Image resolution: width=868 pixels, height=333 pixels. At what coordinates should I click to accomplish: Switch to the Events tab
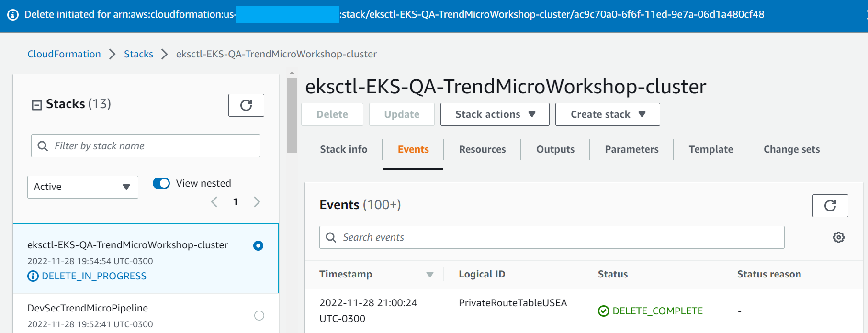point(413,149)
